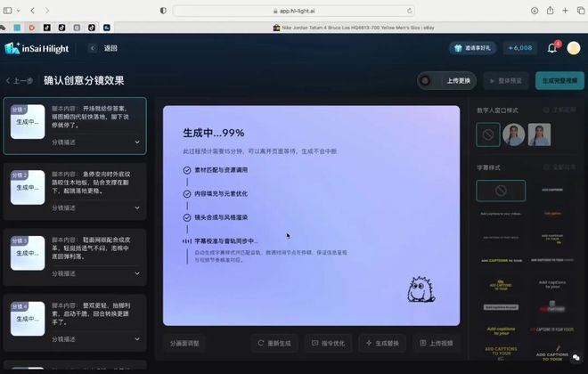Select the 分镜3 storyboard thumbnail
This screenshot has width=588, height=374.
point(28,253)
